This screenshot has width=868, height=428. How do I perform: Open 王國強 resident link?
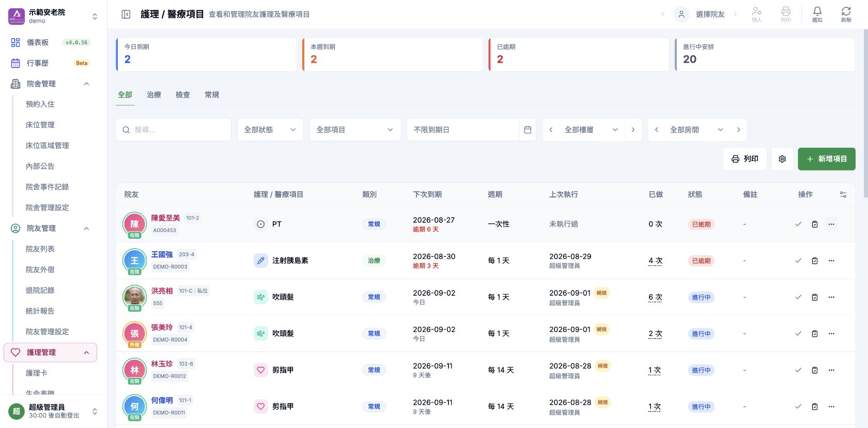pos(162,254)
